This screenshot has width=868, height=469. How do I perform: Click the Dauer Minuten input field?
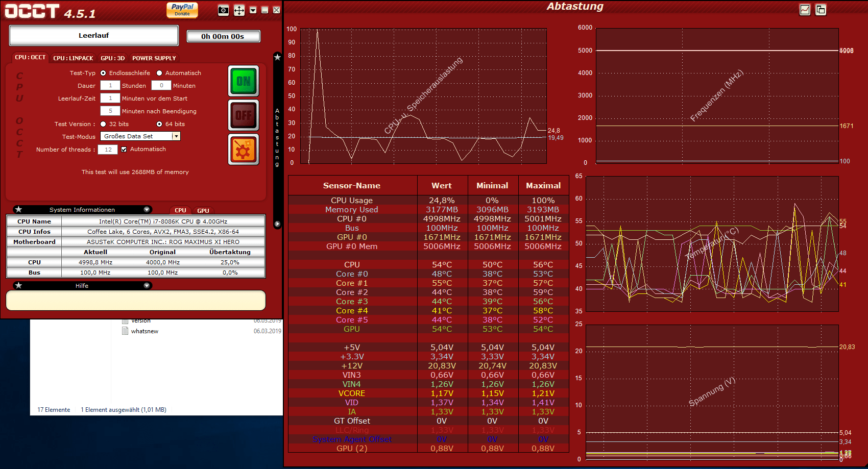click(161, 86)
